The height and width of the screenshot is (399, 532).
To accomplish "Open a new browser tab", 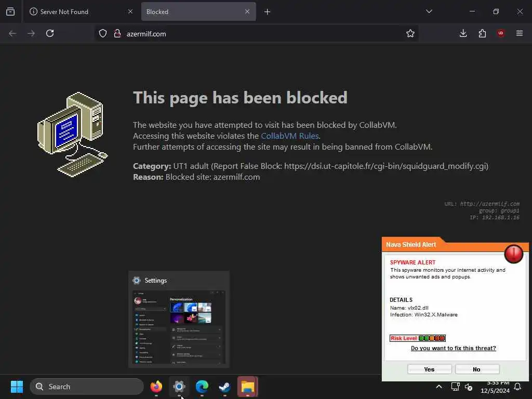I will coord(268,12).
